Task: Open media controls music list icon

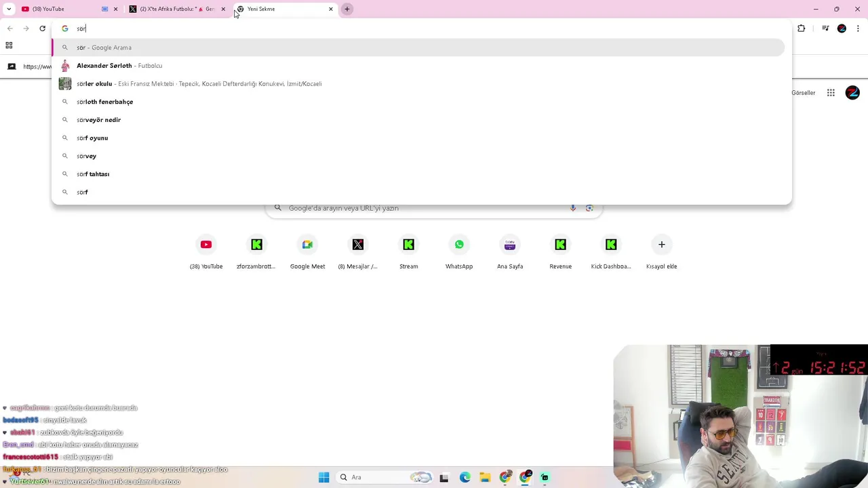Action: (x=825, y=28)
